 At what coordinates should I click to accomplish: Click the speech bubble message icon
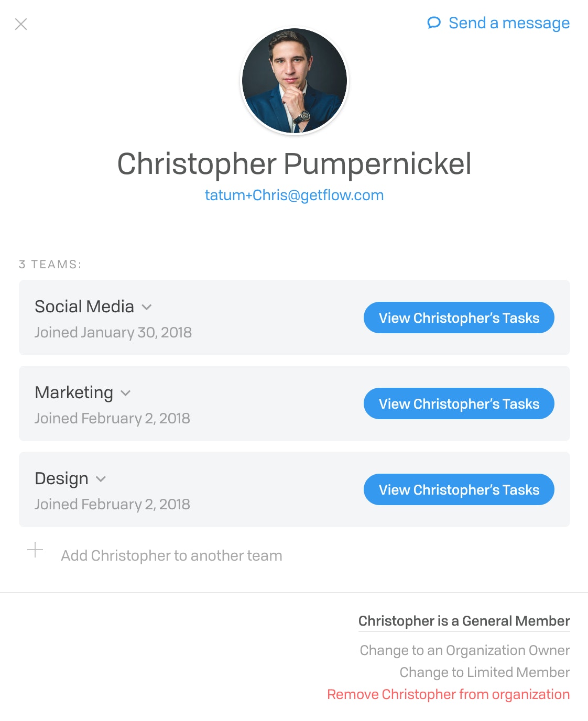click(434, 23)
